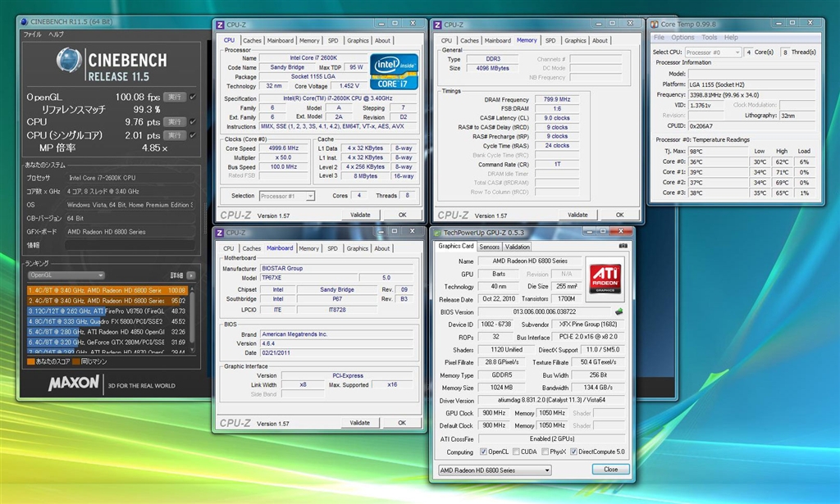Switch to Validation tab in GPU-Z

tap(517, 247)
